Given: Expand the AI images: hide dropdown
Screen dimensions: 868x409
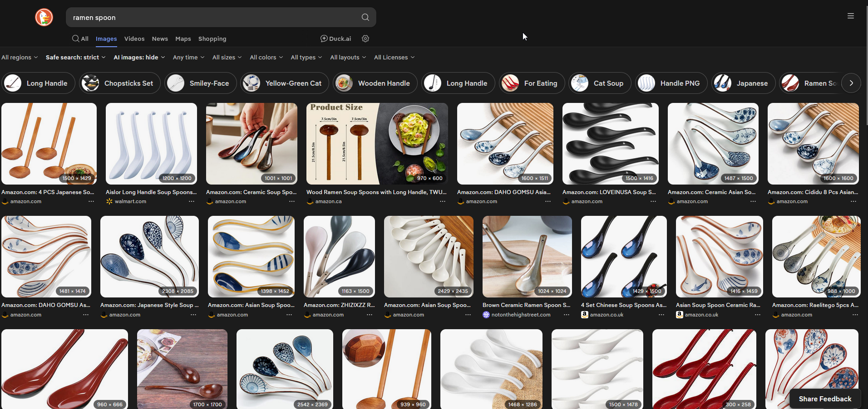Looking at the screenshot, I should pyautogui.click(x=139, y=58).
